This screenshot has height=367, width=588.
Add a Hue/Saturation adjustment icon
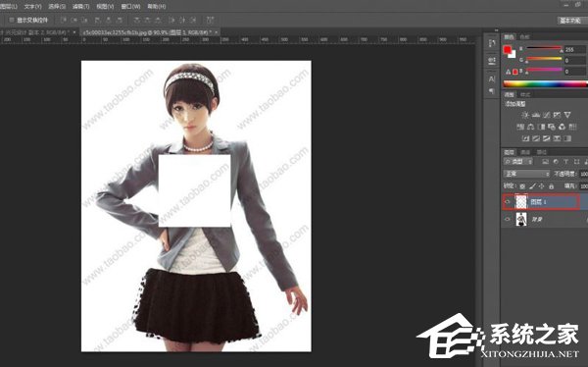(x=520, y=127)
